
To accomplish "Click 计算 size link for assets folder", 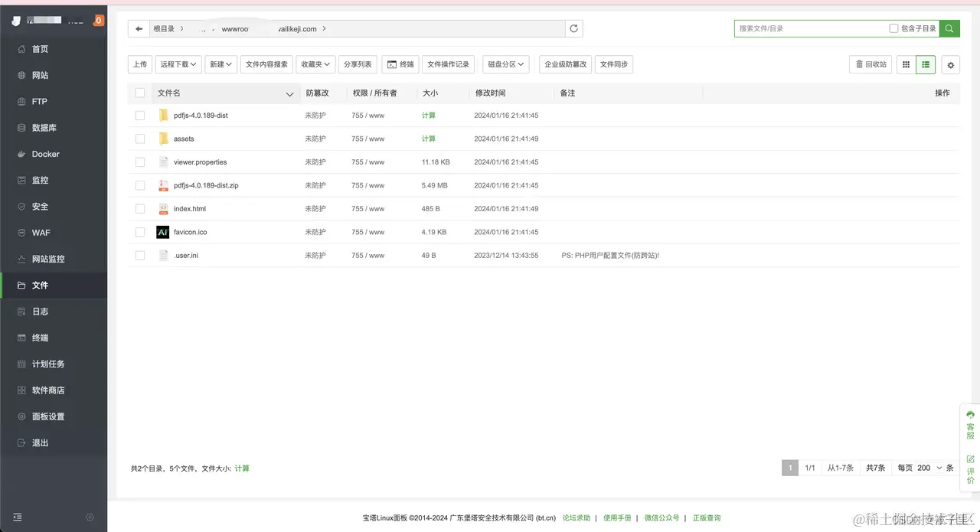I will (x=429, y=139).
